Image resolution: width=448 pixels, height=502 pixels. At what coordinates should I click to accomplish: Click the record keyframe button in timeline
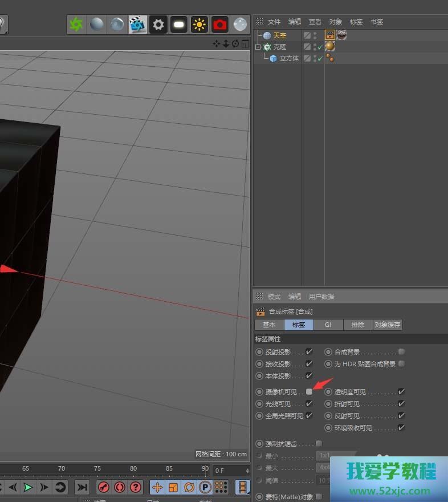(104, 487)
